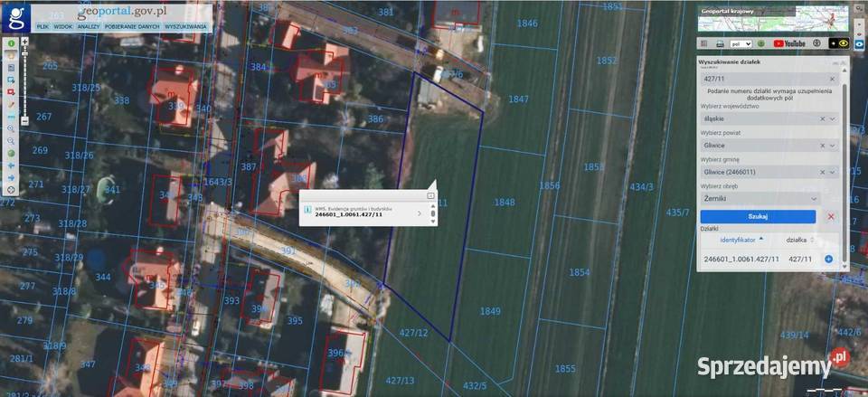Click the accessibility icon
This screenshot has width=868, height=397.
817,43
